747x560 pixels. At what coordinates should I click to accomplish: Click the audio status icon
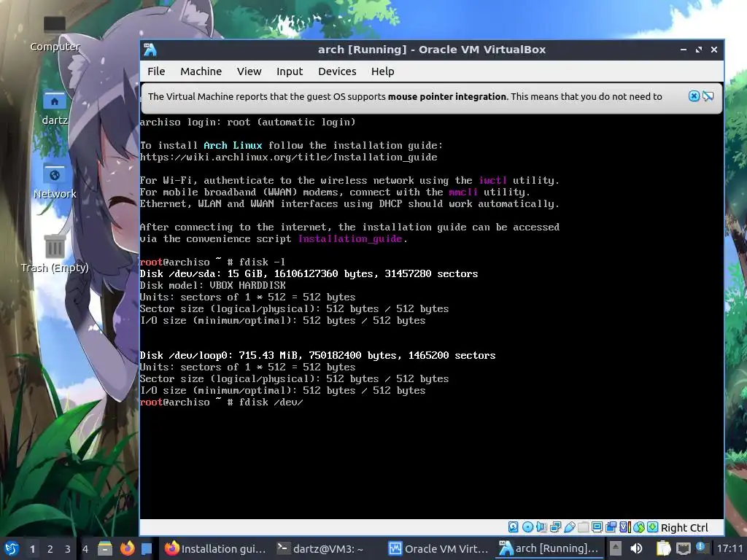point(541,526)
